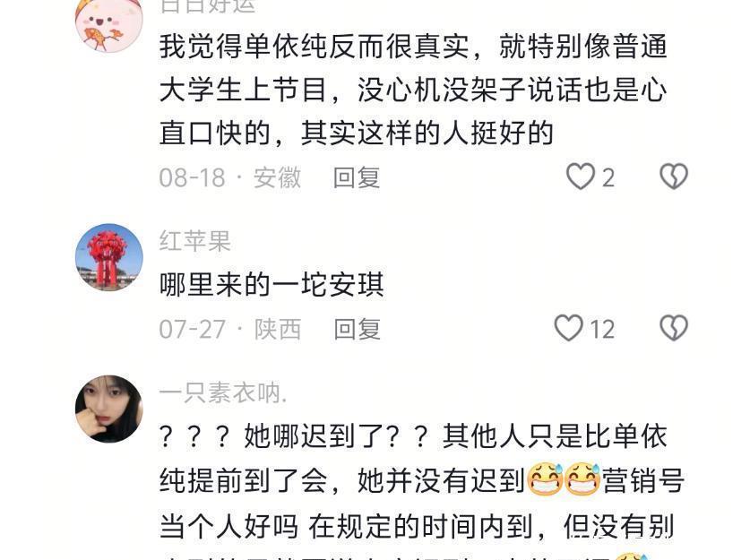Tap the like count 12
Viewport: 750px width, 560px height.
602,330
